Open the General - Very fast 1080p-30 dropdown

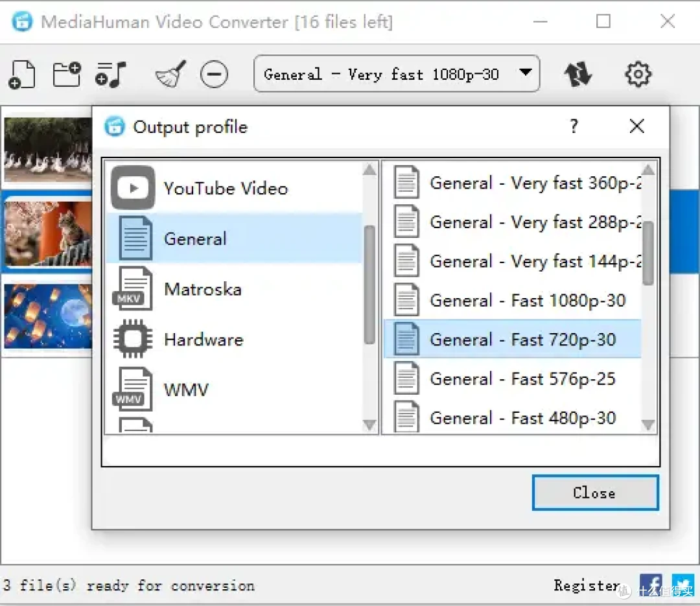click(397, 74)
